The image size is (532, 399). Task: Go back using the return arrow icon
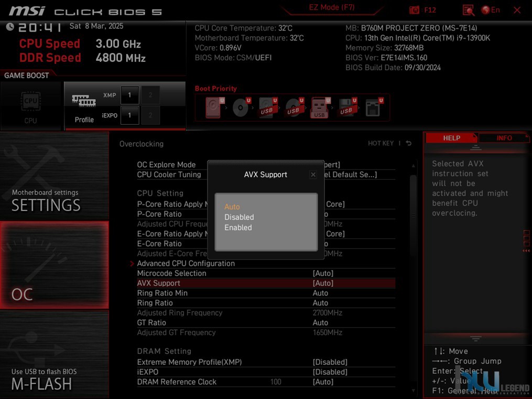pos(409,143)
